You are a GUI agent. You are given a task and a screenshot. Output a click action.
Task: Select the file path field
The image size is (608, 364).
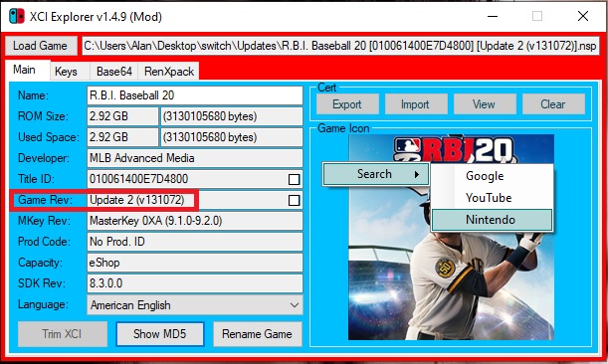pyautogui.click(x=340, y=46)
